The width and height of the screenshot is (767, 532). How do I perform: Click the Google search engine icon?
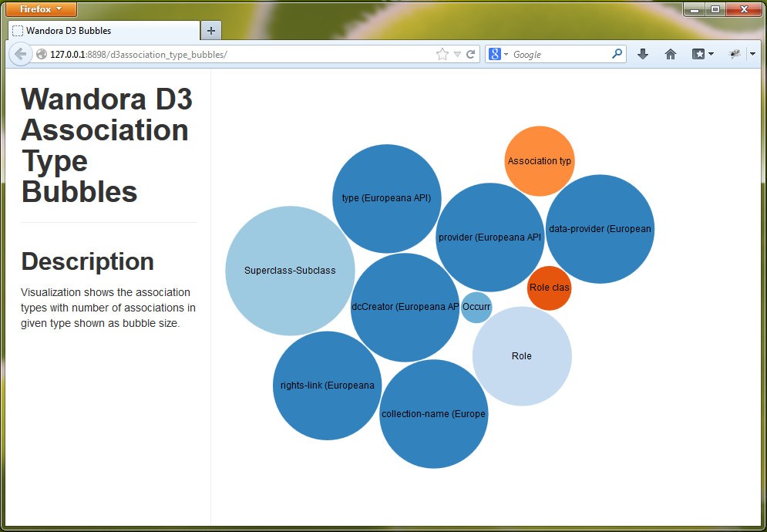pyautogui.click(x=493, y=54)
